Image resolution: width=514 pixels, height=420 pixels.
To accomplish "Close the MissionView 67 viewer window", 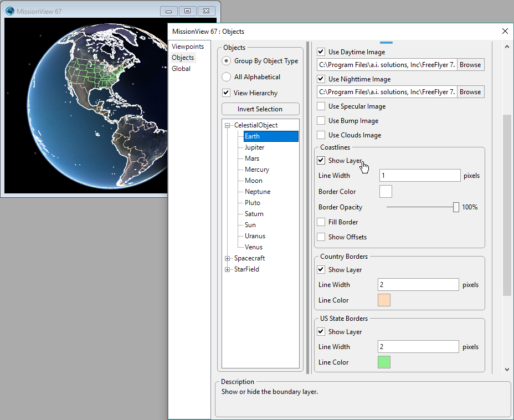I will click(x=206, y=11).
